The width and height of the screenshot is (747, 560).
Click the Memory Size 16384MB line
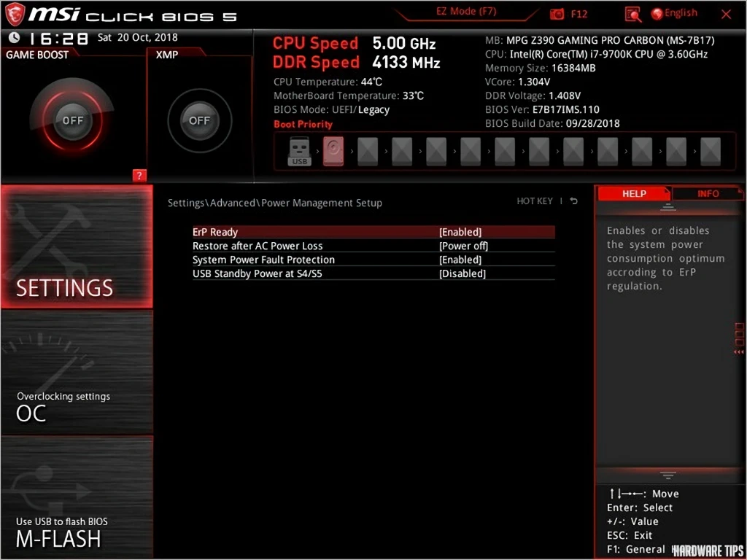(x=541, y=68)
